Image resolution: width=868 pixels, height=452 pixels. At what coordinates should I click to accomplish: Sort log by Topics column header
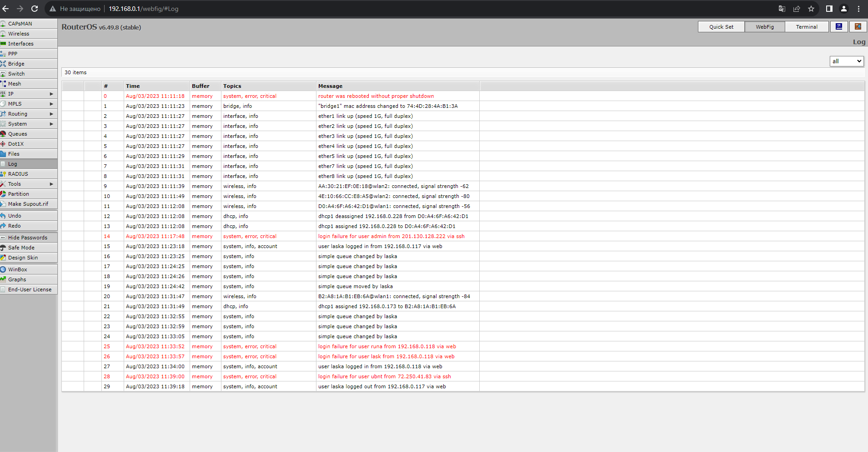click(x=269, y=86)
